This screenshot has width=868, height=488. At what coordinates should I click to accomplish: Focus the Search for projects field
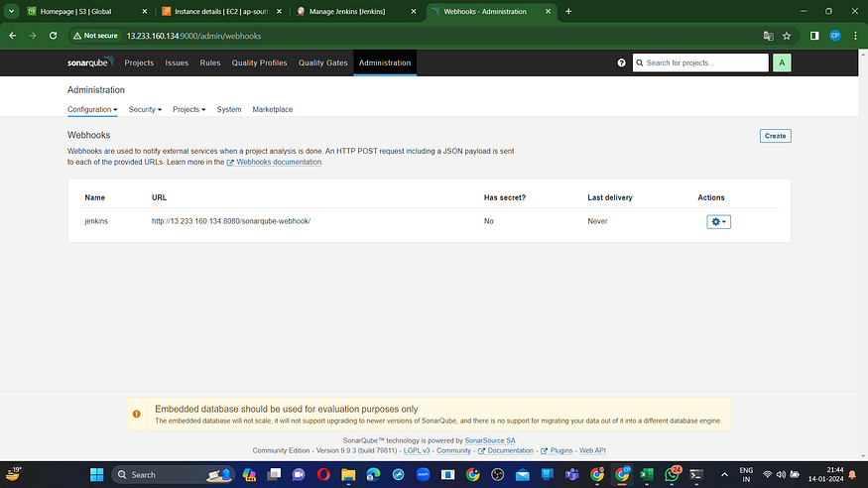[x=700, y=63]
